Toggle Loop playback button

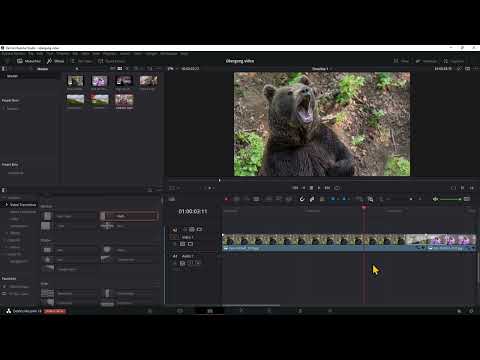click(337, 188)
